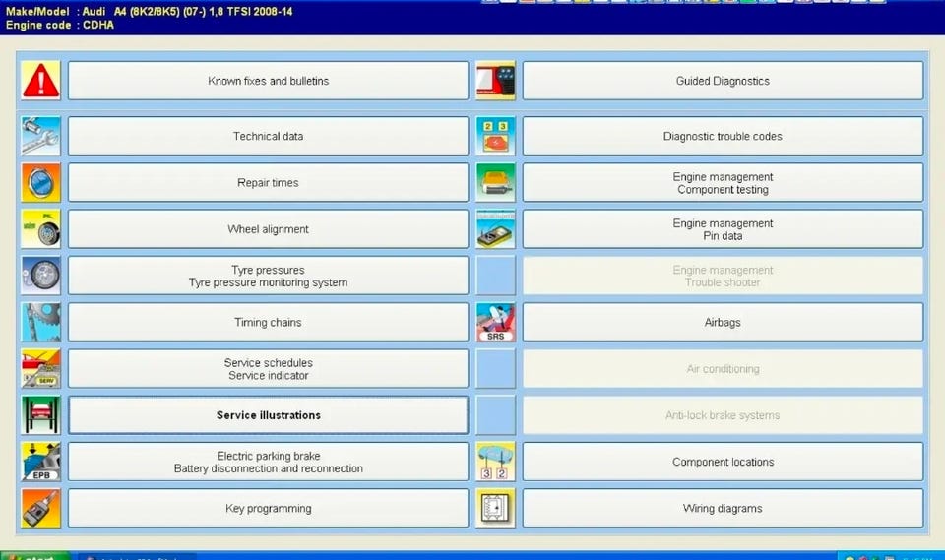The width and height of the screenshot is (945, 560).
Task: Open Engine management Pin data
Action: pos(723,228)
